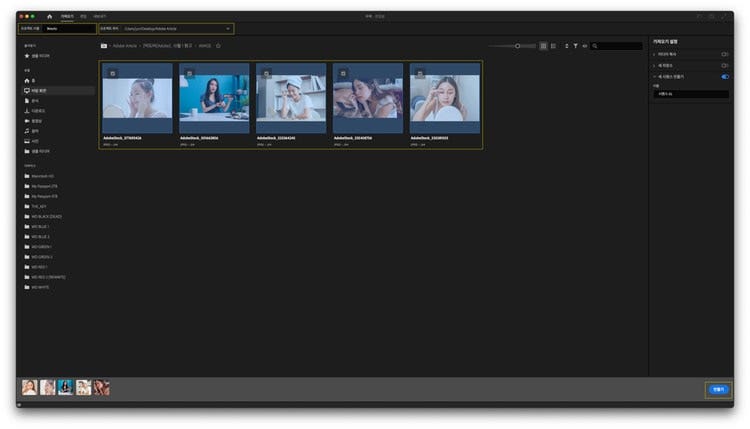Screen dimensions: 750x429
Task: Select last thumbnail in bottom selection tray
Action: (101, 387)
